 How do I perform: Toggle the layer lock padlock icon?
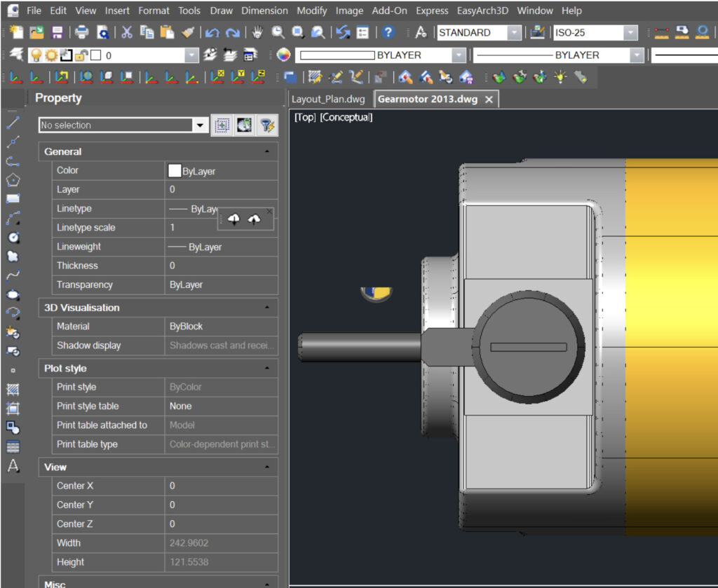tap(81, 55)
